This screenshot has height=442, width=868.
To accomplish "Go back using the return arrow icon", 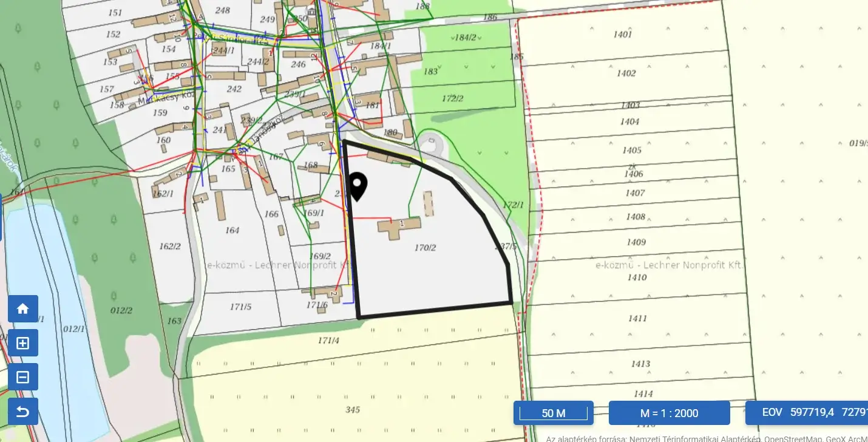I will [x=23, y=412].
